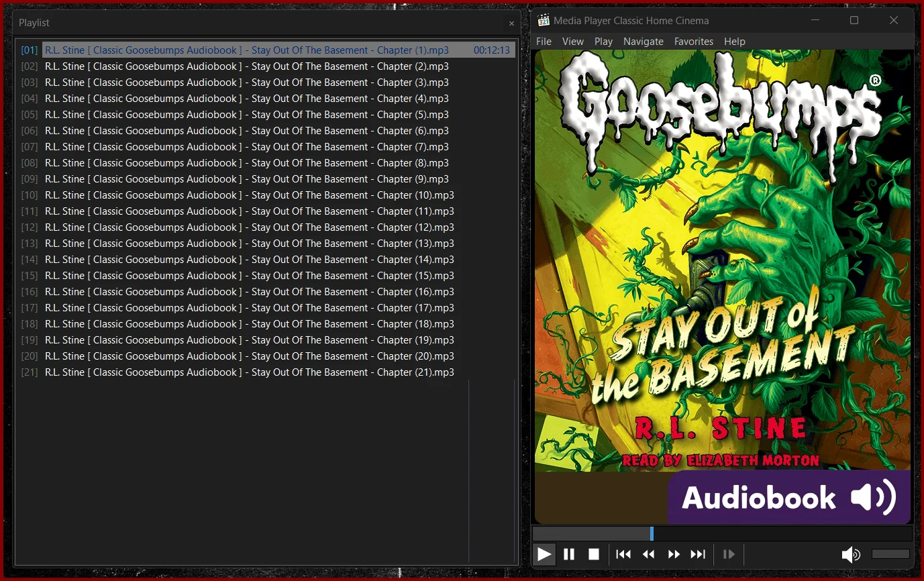Click the Goosebumps album cover art

pos(723,287)
